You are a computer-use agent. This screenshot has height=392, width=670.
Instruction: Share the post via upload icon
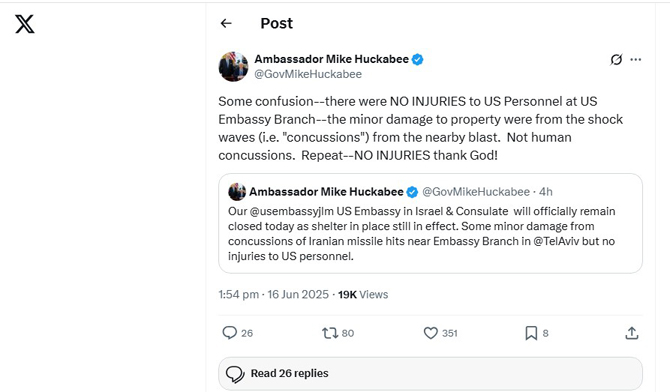pos(632,333)
